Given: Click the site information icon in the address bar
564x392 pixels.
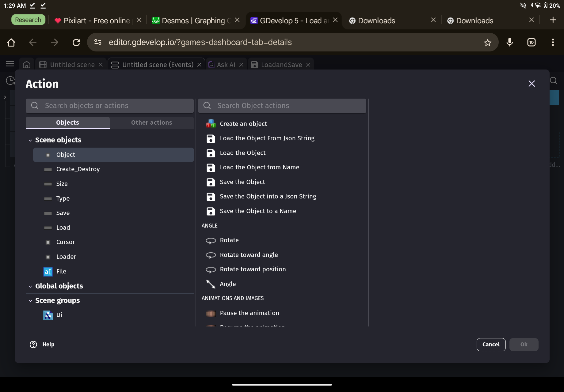Looking at the screenshot, I should [98, 42].
